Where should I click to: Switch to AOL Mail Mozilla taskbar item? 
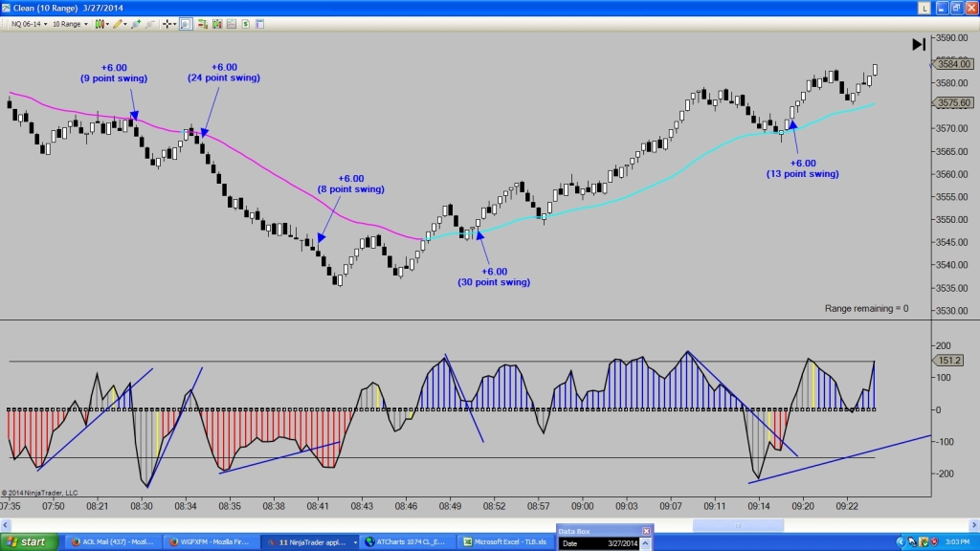(113, 541)
